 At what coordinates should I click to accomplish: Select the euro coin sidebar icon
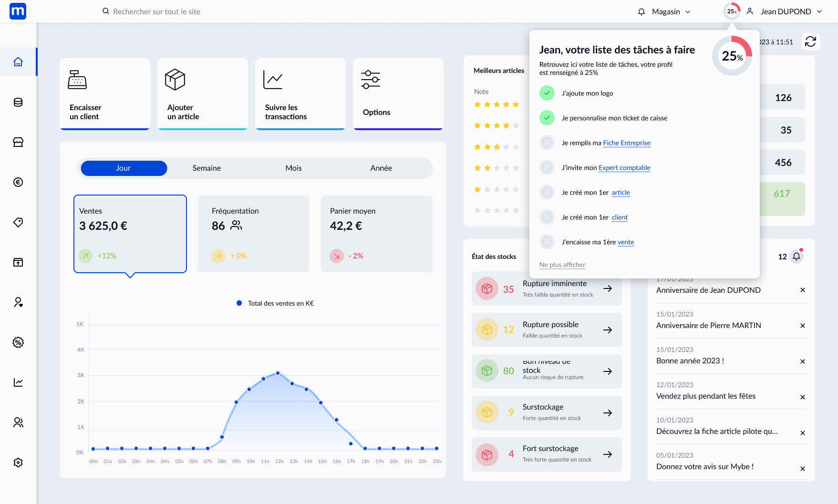pyautogui.click(x=18, y=182)
